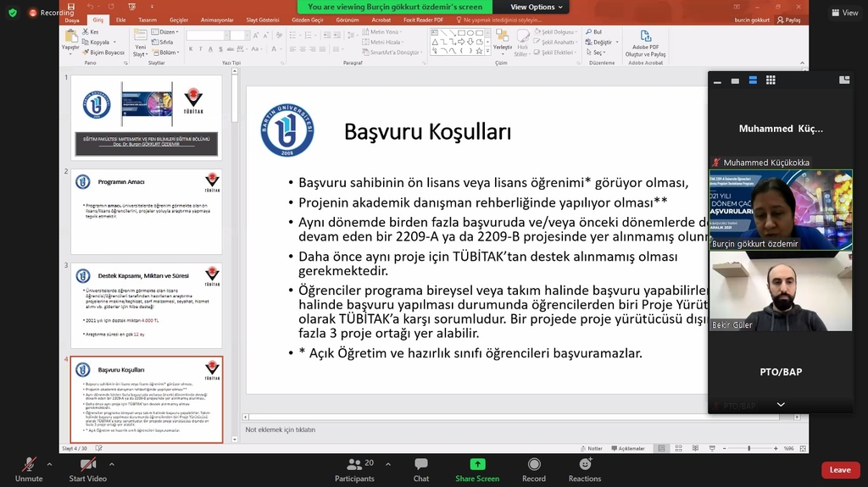The height and width of the screenshot is (487, 868).
Task: Click the Yerleştir (Arrange) button
Action: coord(503,41)
